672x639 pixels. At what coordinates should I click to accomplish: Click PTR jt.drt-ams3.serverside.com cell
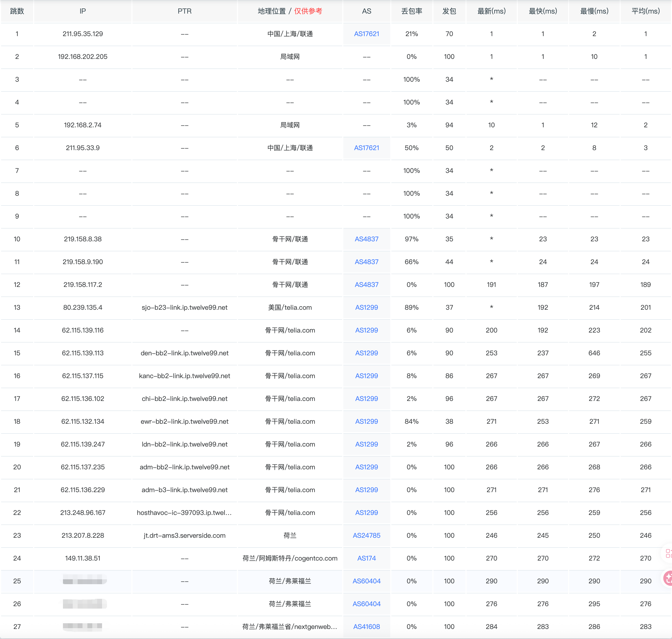[185, 536]
